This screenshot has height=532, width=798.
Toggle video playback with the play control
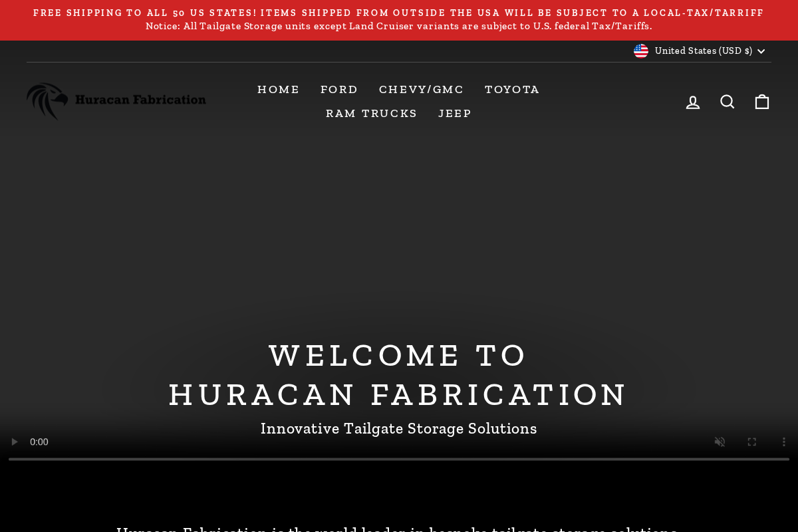pos(14,442)
